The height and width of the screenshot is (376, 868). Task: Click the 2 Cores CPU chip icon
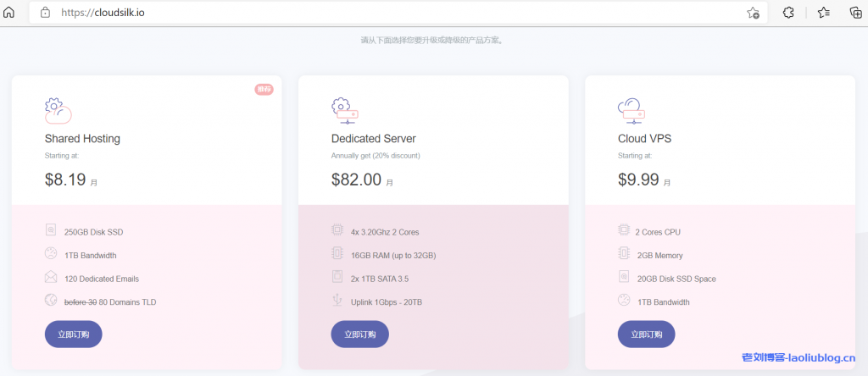tap(624, 230)
